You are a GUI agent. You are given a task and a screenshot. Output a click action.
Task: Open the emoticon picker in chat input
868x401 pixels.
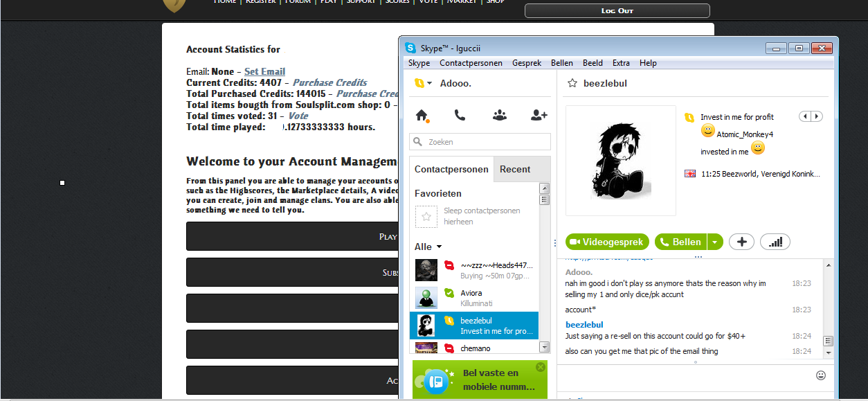pyautogui.click(x=821, y=375)
